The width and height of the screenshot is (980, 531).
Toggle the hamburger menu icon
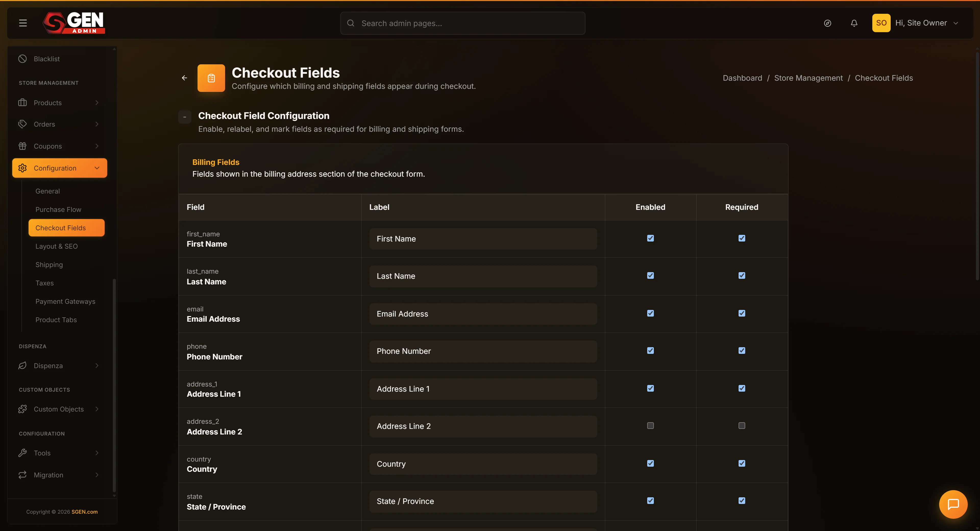(23, 23)
